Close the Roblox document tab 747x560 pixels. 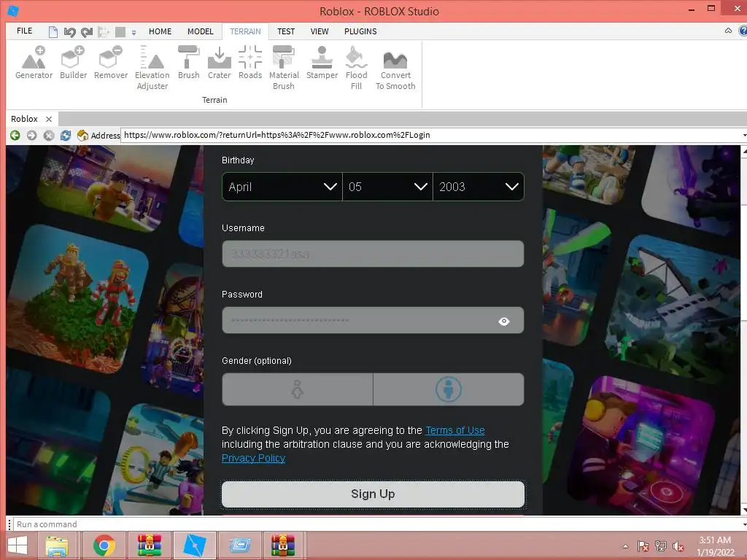click(49, 119)
